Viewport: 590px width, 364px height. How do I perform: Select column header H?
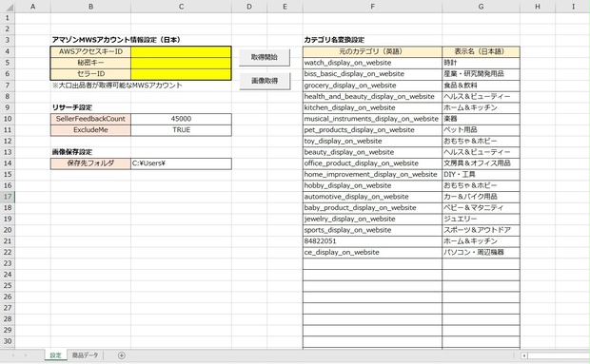[538, 7]
